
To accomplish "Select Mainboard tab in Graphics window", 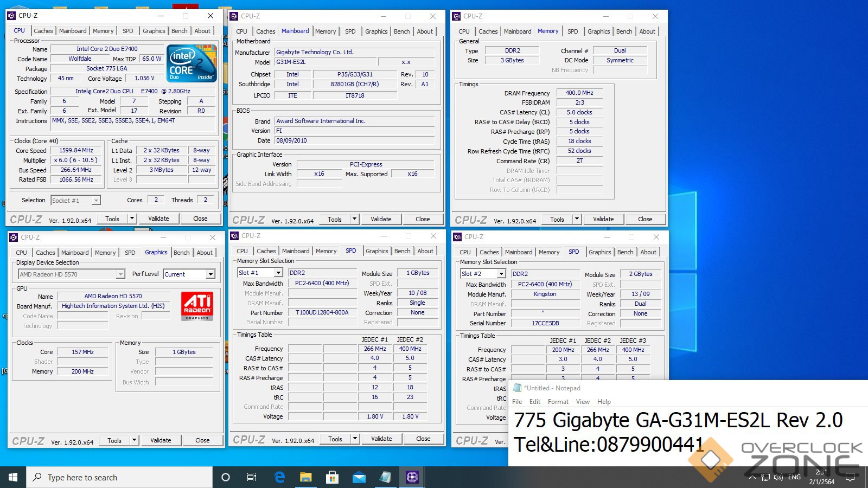I will click(x=75, y=253).
